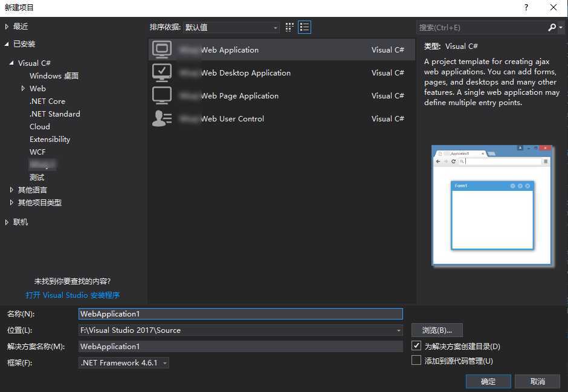Click the 浏览(B)... button
Viewport: 568px width, 392px height.
tap(437, 330)
